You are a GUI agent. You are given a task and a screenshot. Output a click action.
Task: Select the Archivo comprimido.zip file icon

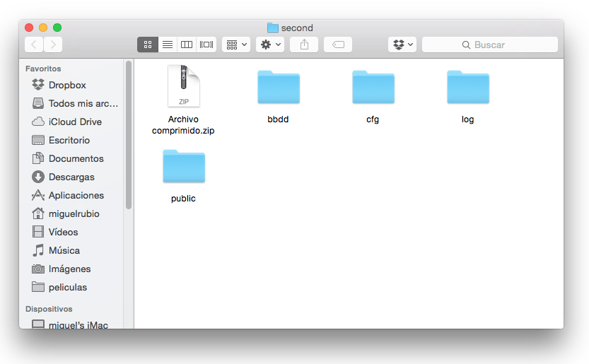(184, 86)
